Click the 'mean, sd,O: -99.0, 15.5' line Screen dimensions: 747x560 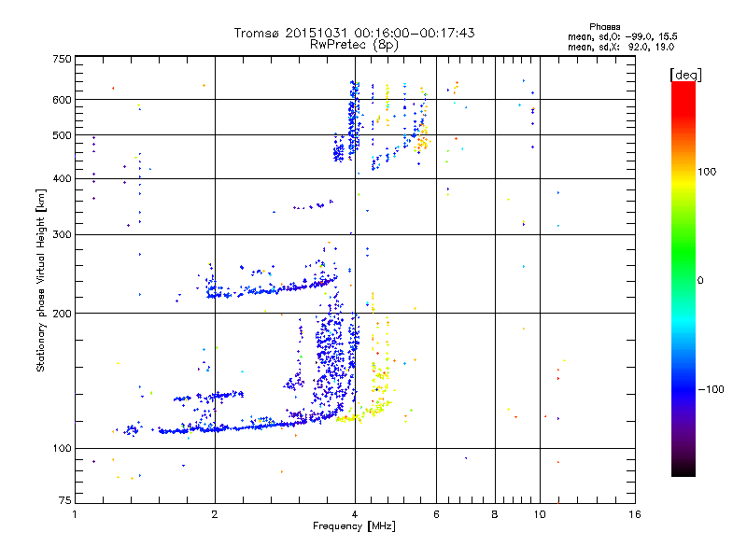(623, 36)
